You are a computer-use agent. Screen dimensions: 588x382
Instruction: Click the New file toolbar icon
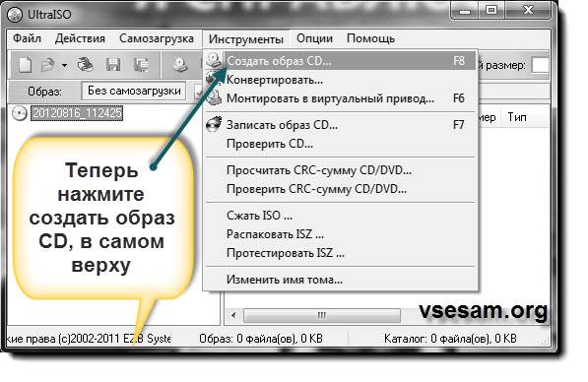(x=25, y=64)
